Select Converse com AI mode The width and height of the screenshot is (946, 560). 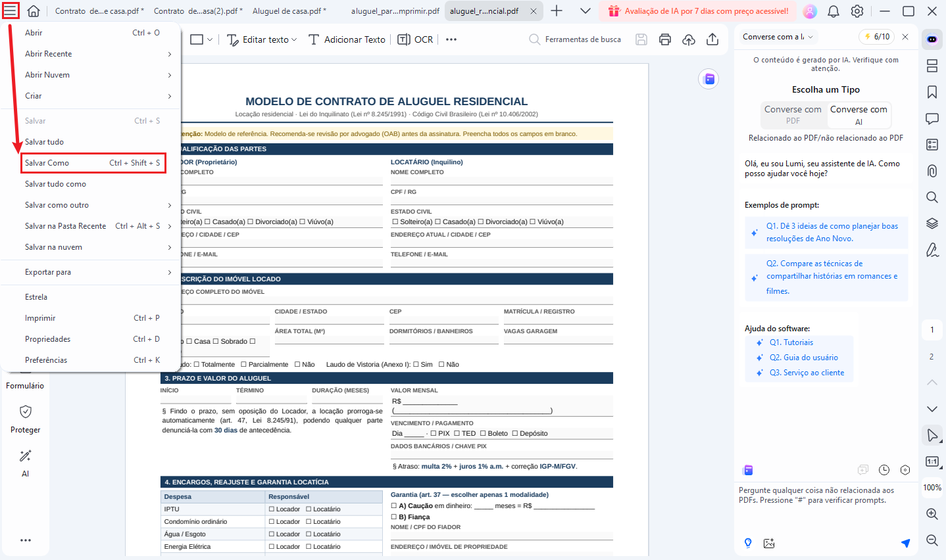point(859,114)
